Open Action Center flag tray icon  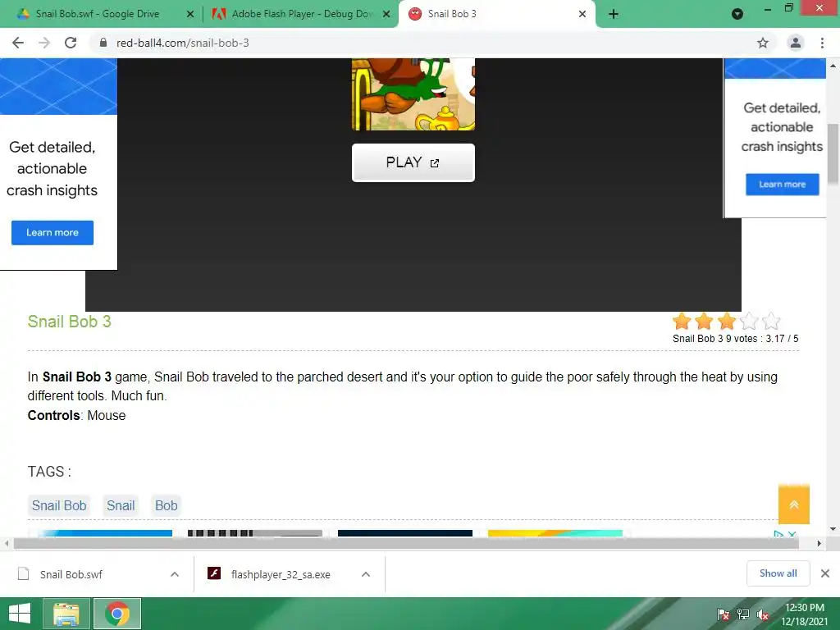724,614
